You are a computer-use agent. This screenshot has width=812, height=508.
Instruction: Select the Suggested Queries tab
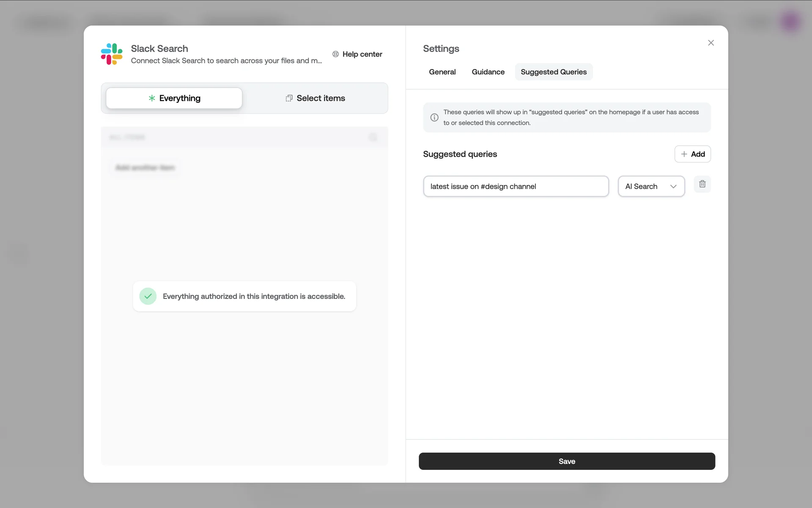coord(553,72)
